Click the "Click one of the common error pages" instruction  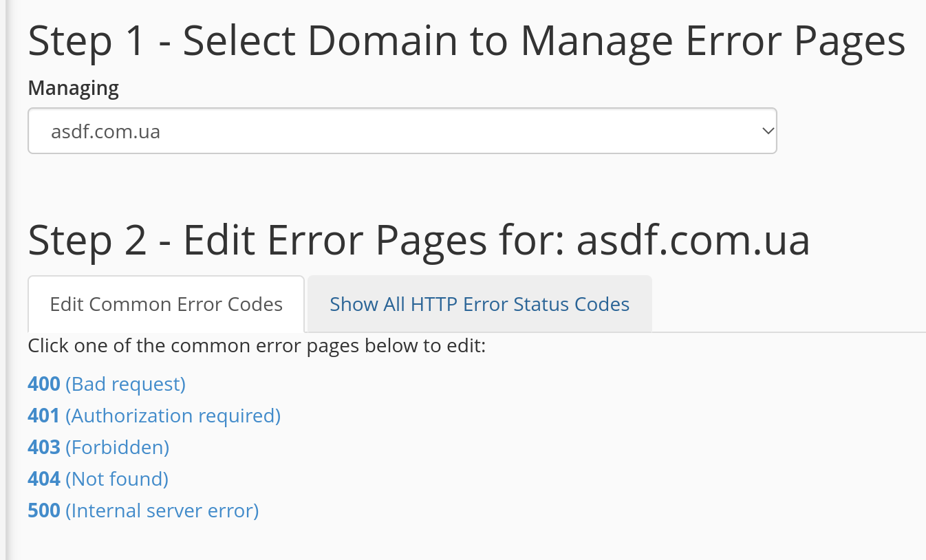(x=257, y=345)
